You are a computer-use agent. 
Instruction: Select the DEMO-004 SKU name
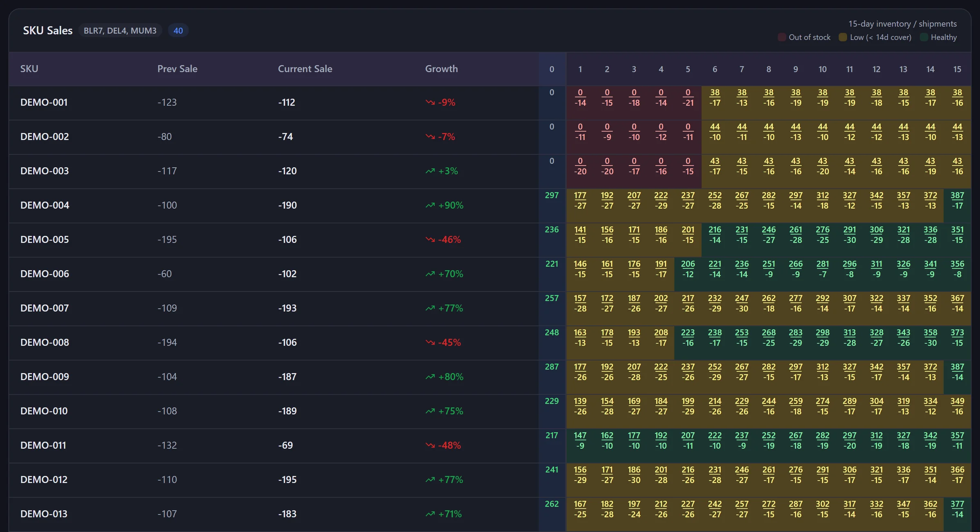click(x=45, y=205)
